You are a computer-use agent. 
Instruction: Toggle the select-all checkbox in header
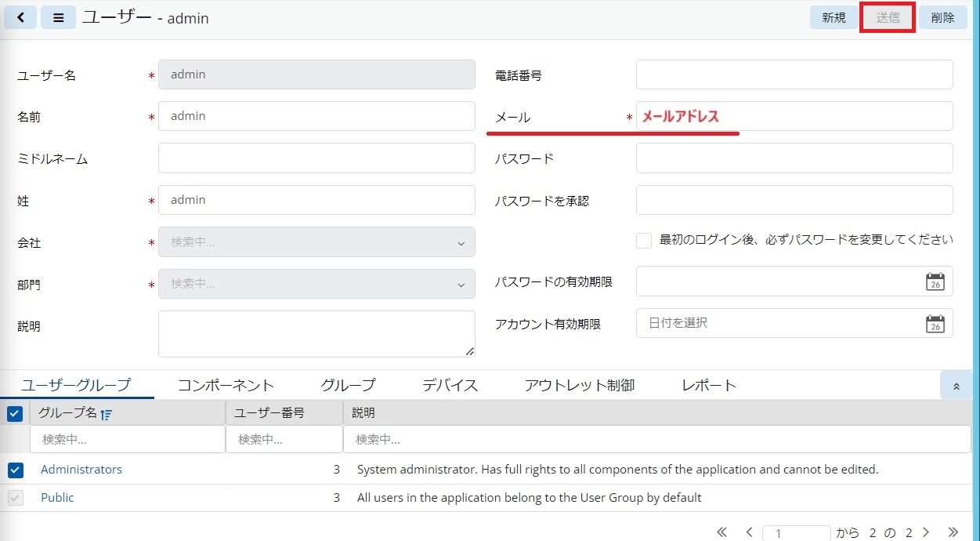coord(15,413)
